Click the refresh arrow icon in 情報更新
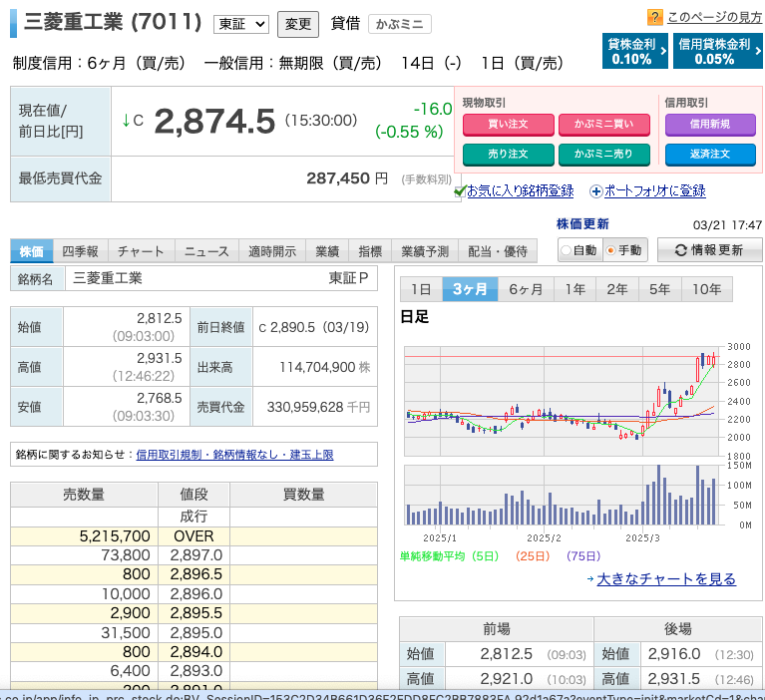The image size is (765, 700). [x=681, y=250]
